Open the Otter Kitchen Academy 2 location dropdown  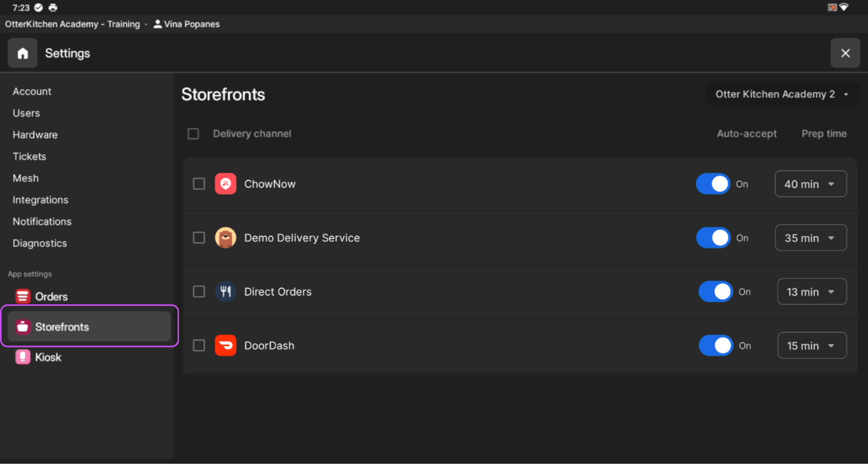tap(783, 94)
